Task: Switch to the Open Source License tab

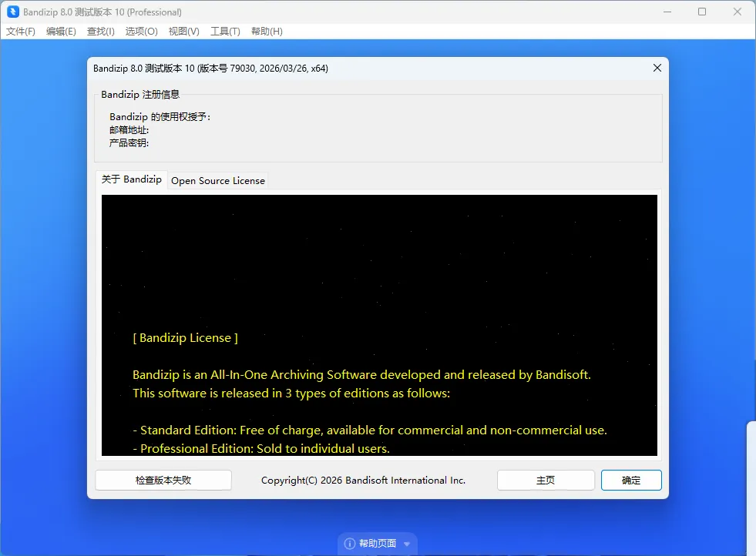Action: click(x=218, y=181)
